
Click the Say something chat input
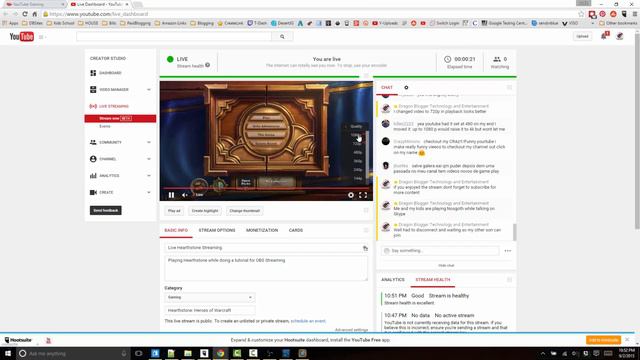pos(440,251)
